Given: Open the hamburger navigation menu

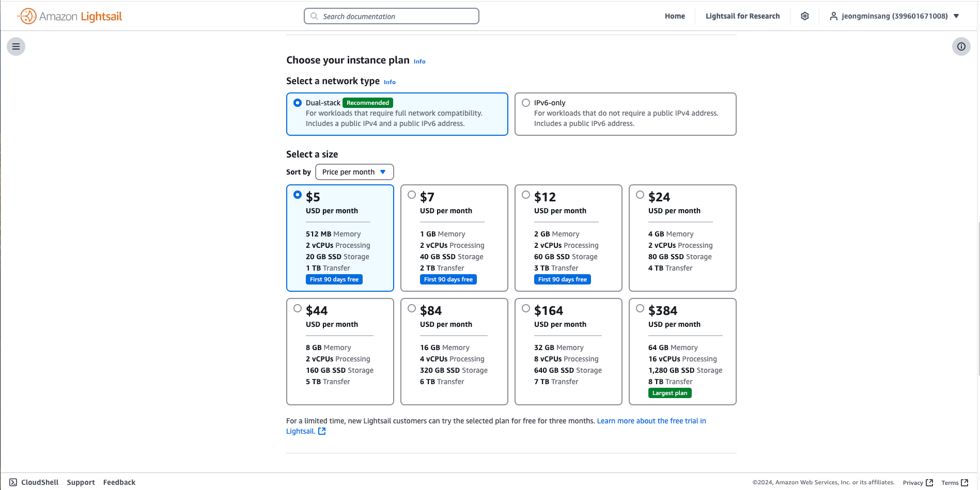Looking at the screenshot, I should tap(16, 46).
